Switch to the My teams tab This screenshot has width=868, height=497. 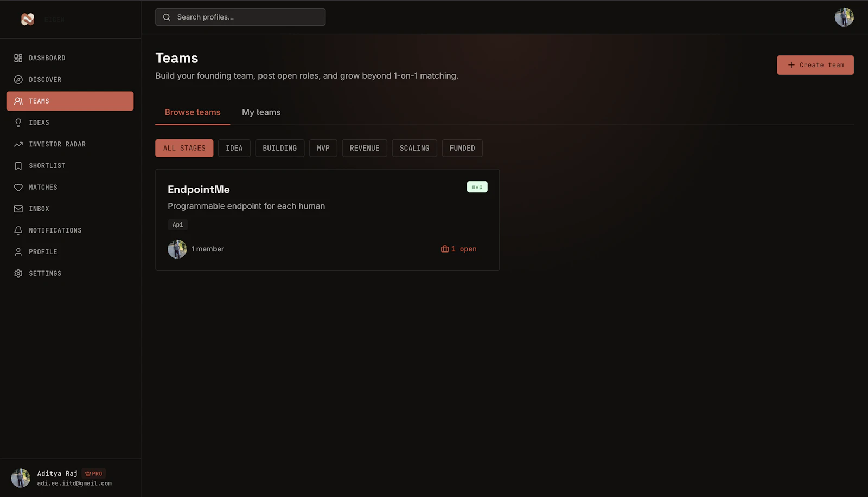pyautogui.click(x=261, y=112)
